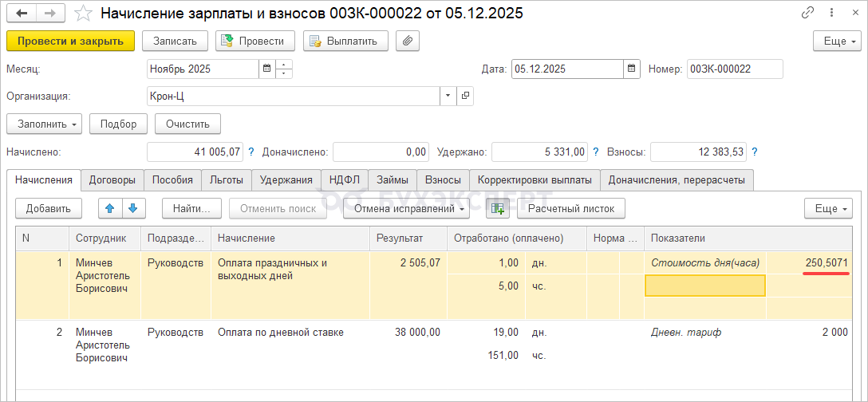Click the Подбор button
The image size is (868, 402).
coord(118,124)
